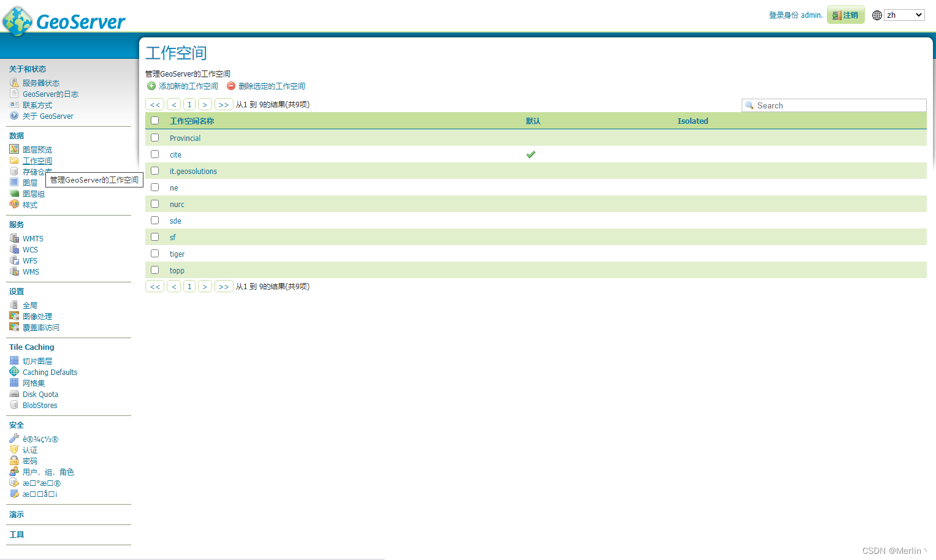Click the tile layers icon
The width and height of the screenshot is (936, 560).
click(x=14, y=361)
